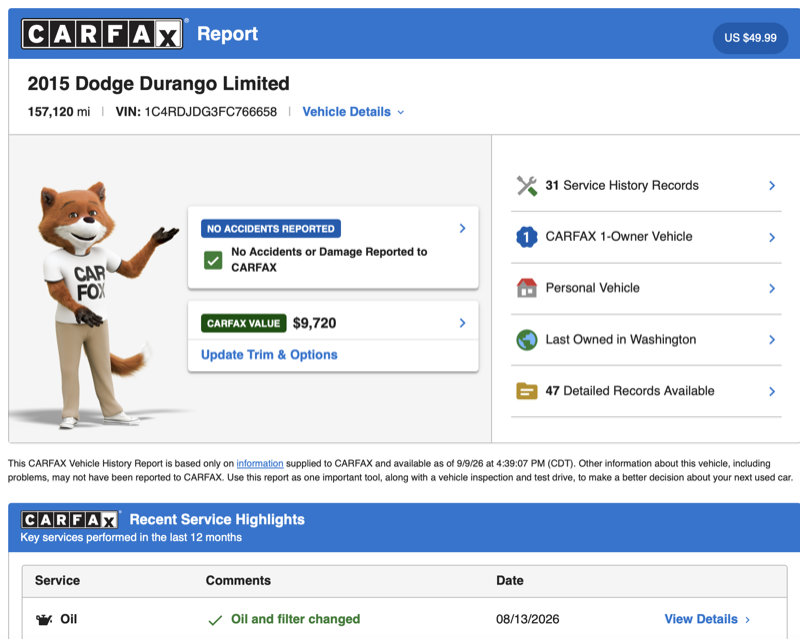Select the CARFAX 1-Owner Vehicle label
The image size is (800, 639).
point(619,236)
